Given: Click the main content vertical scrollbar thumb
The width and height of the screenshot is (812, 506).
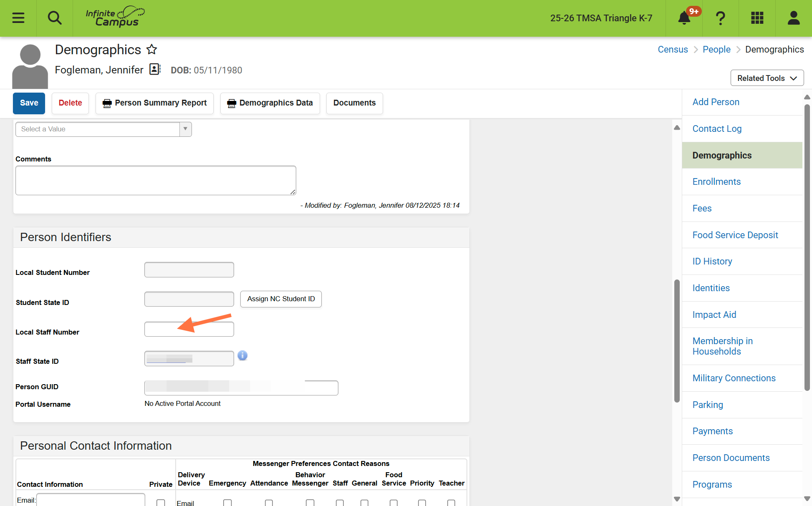Looking at the screenshot, I should coord(677,341).
